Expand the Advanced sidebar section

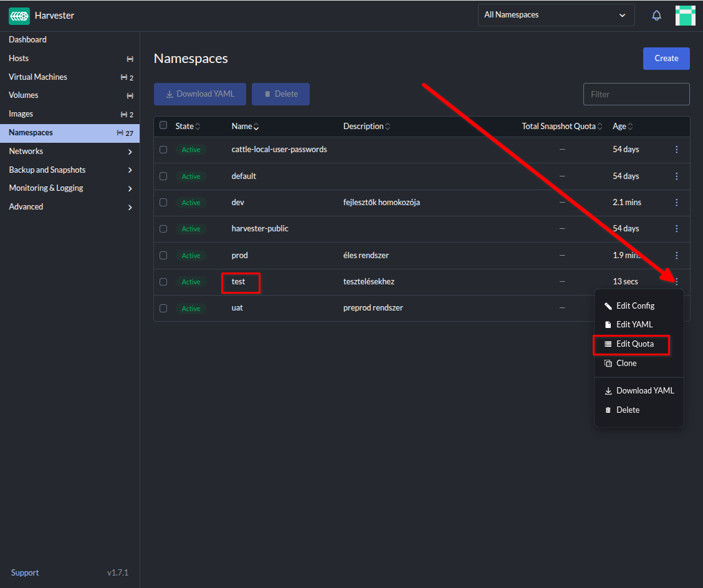130,207
